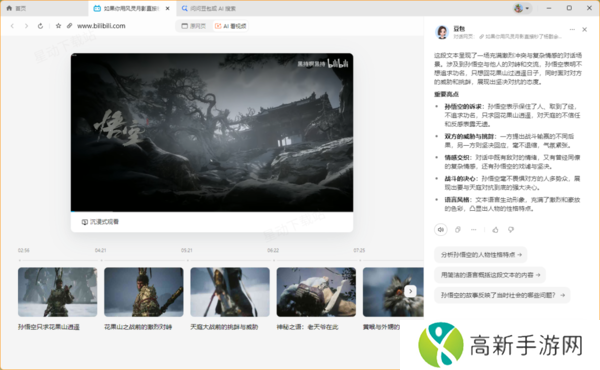
Task: Jump to the 04:21 timeline marker
Action: tap(101, 250)
